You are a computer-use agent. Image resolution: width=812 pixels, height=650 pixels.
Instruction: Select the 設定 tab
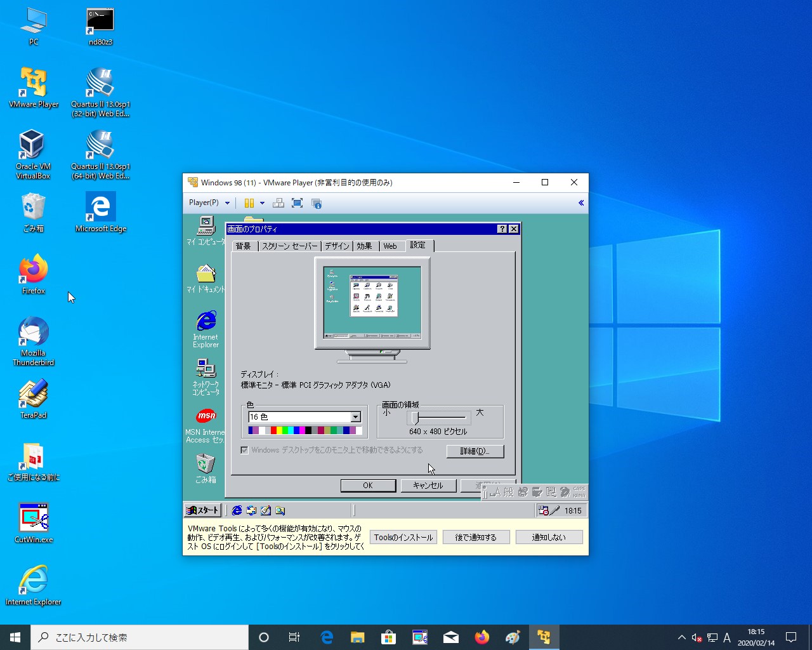[418, 245]
